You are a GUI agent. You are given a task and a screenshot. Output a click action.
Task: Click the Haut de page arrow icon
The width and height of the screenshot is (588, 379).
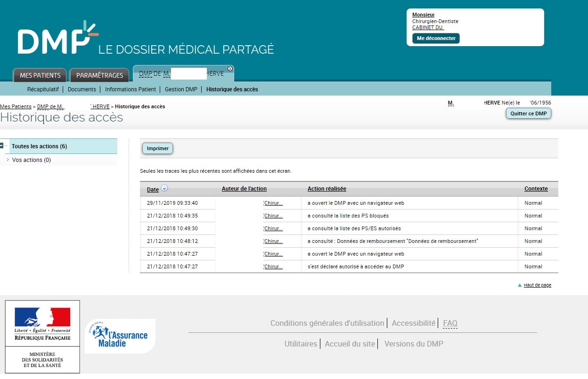click(x=520, y=285)
